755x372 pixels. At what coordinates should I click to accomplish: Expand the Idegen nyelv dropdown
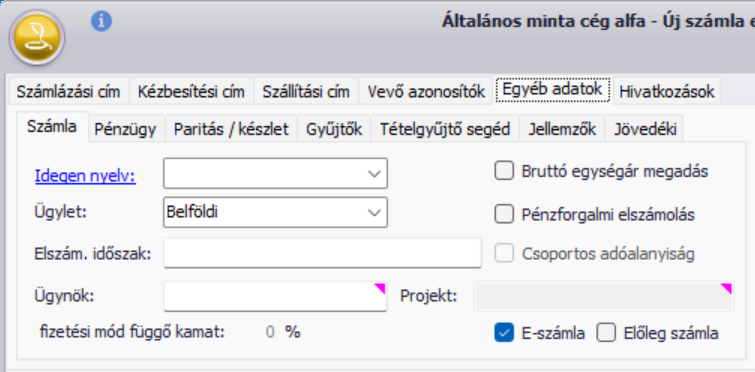point(374,174)
